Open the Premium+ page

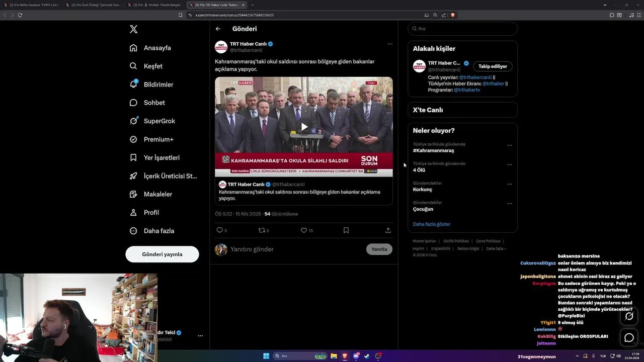click(151, 139)
